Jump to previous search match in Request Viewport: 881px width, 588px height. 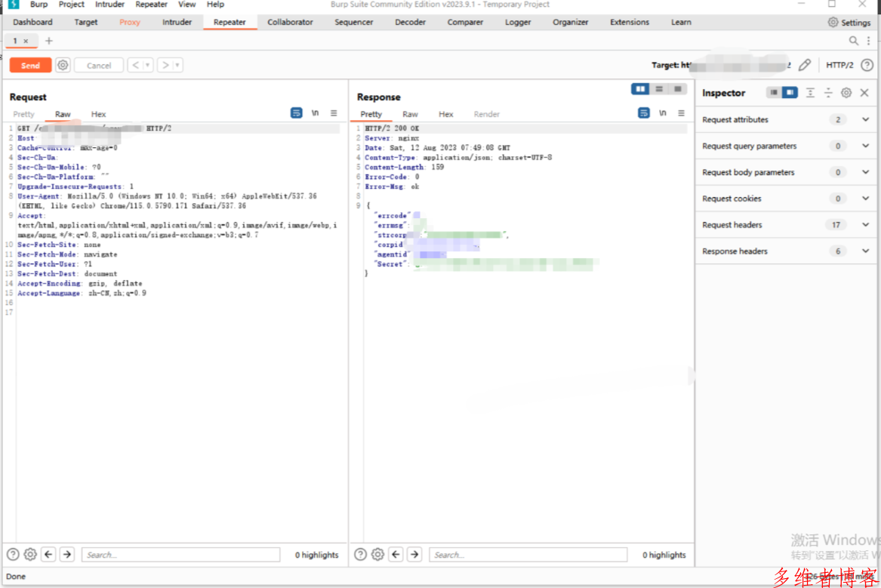[49, 555]
